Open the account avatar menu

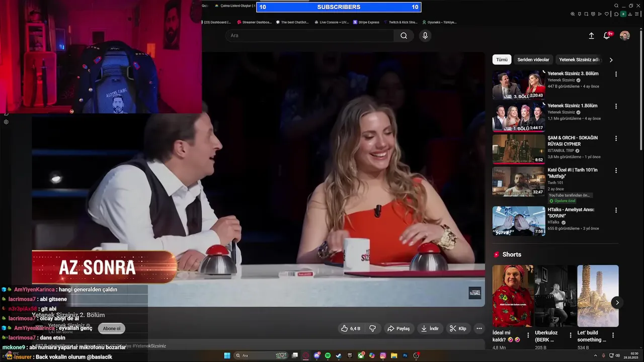pyautogui.click(x=625, y=36)
